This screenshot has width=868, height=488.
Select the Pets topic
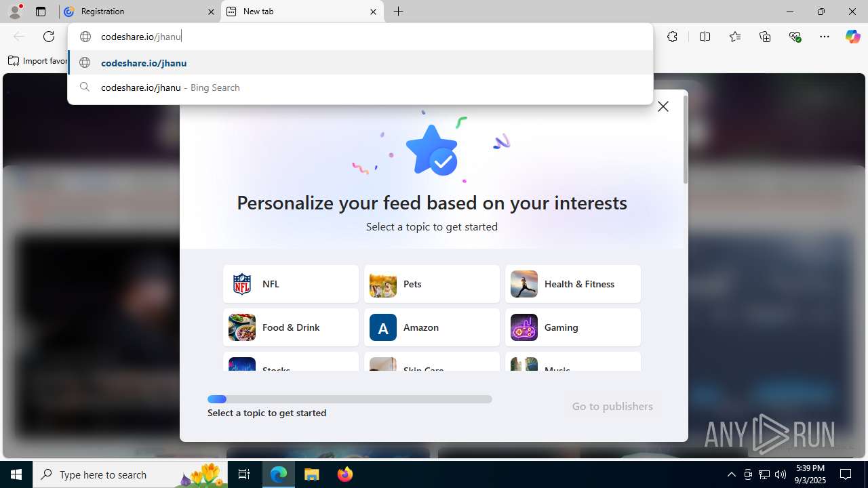(x=432, y=284)
